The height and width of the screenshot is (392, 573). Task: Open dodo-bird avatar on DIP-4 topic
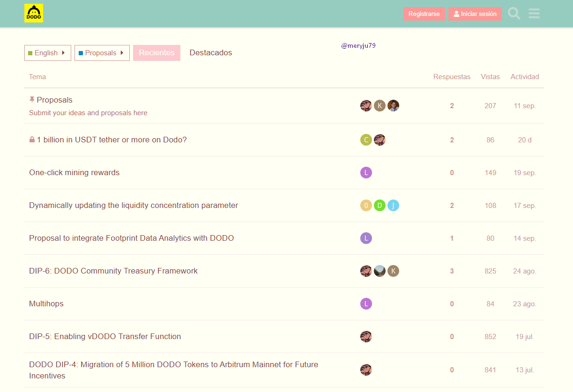366,370
